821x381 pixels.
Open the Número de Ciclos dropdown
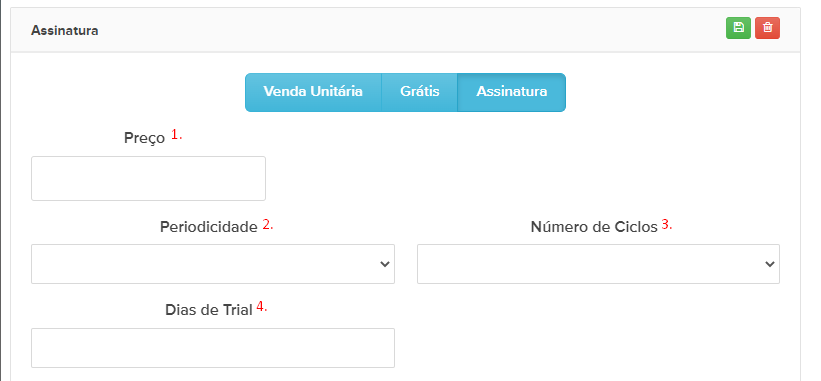point(598,264)
